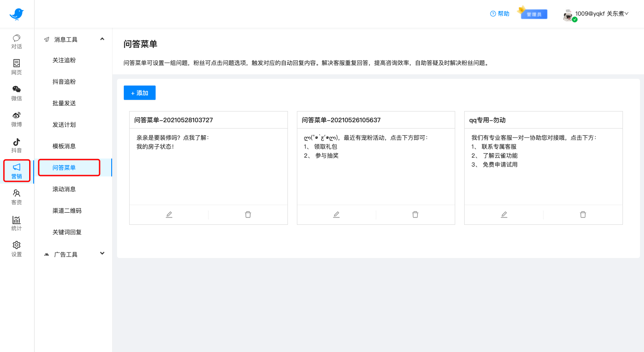Open the 设置 settings icon
The image size is (644, 352).
16,248
